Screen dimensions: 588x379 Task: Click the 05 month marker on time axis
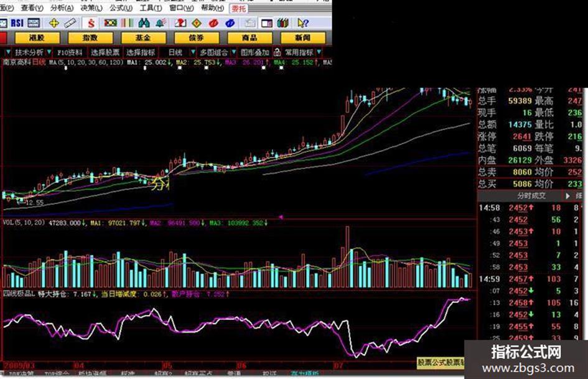point(167,365)
